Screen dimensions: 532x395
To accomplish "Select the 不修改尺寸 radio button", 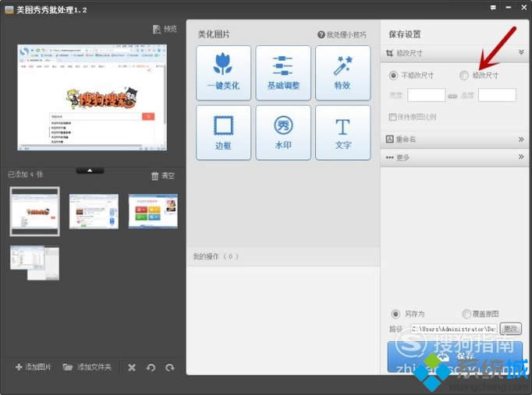I will [394, 76].
